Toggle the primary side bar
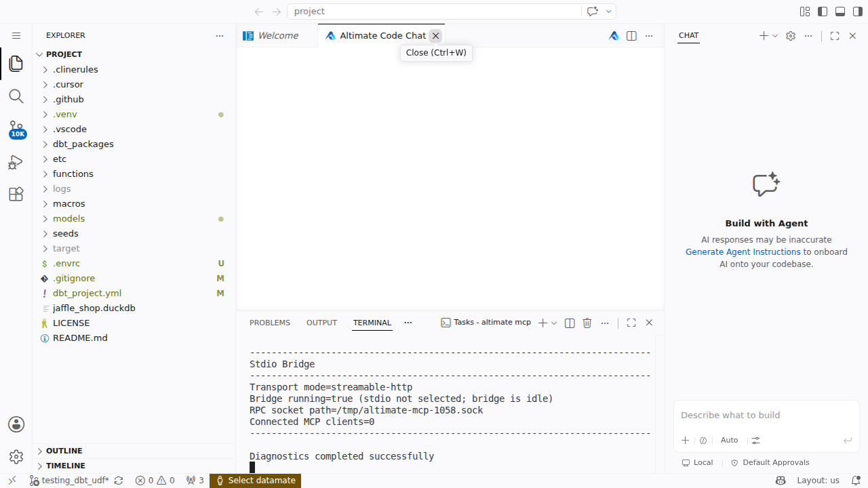The height and width of the screenshot is (488, 868). click(x=823, y=12)
